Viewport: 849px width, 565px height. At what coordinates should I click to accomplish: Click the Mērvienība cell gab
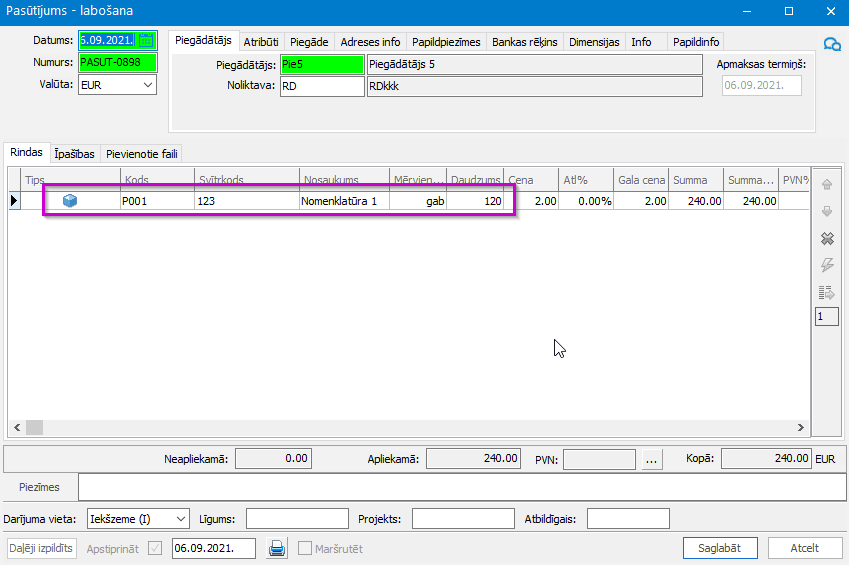pos(417,201)
